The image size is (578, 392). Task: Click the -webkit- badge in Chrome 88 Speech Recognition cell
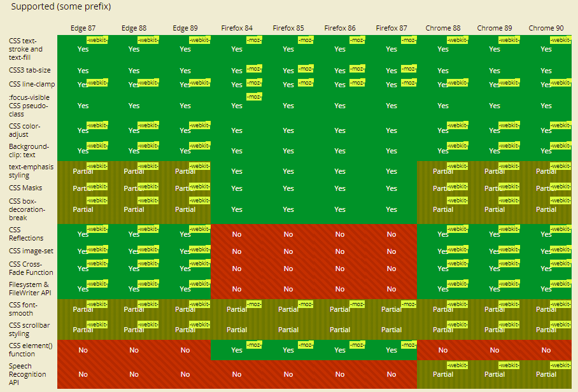coord(456,366)
